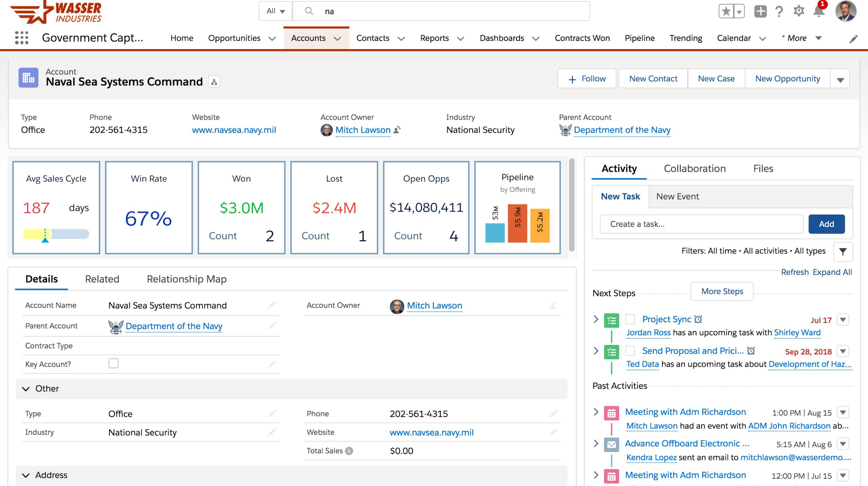This screenshot has width=868, height=486.
Task: Click the help question mark icon
Action: coord(779,12)
